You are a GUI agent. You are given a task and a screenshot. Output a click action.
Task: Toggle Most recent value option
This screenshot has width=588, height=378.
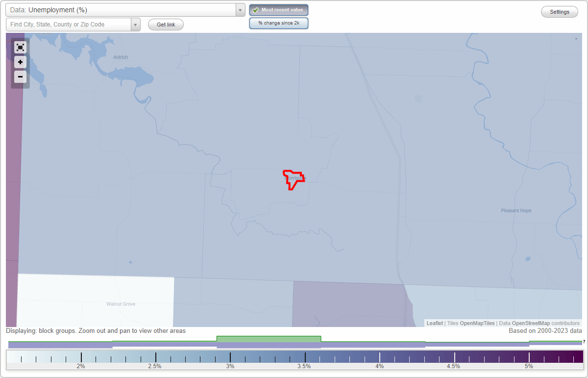(279, 10)
